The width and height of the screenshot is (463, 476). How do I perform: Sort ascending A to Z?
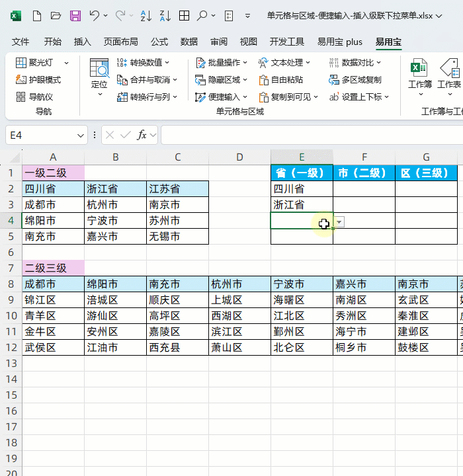tap(146, 16)
